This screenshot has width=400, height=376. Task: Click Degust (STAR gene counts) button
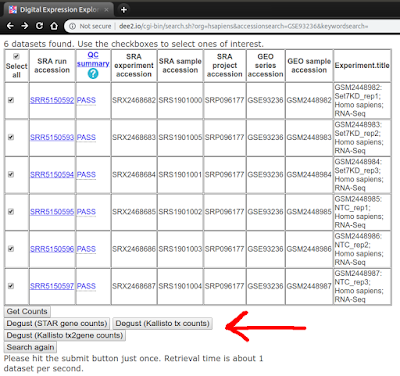[57, 323]
